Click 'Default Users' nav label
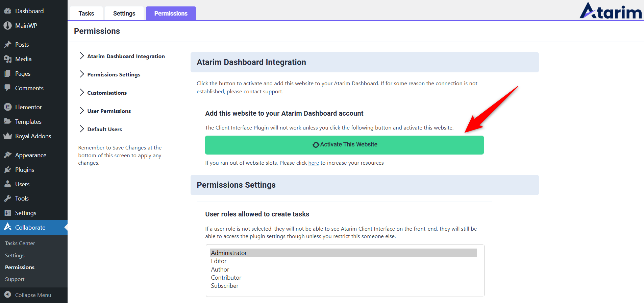 tap(105, 129)
